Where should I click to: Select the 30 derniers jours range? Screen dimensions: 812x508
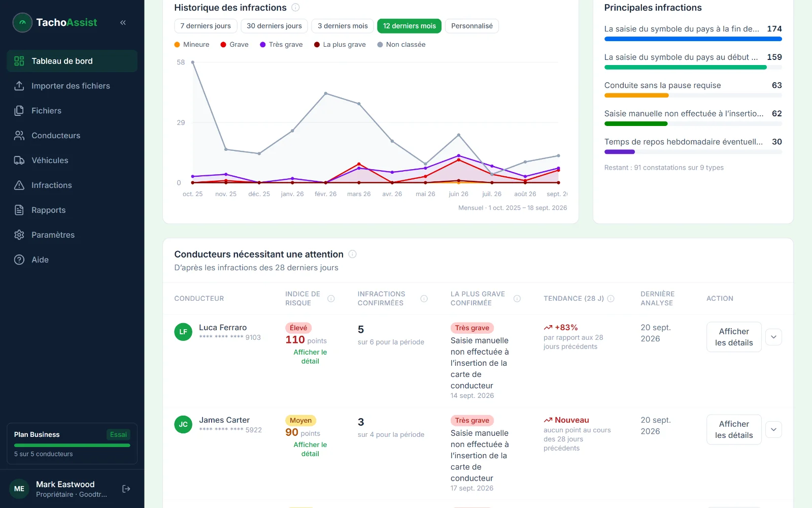click(274, 26)
